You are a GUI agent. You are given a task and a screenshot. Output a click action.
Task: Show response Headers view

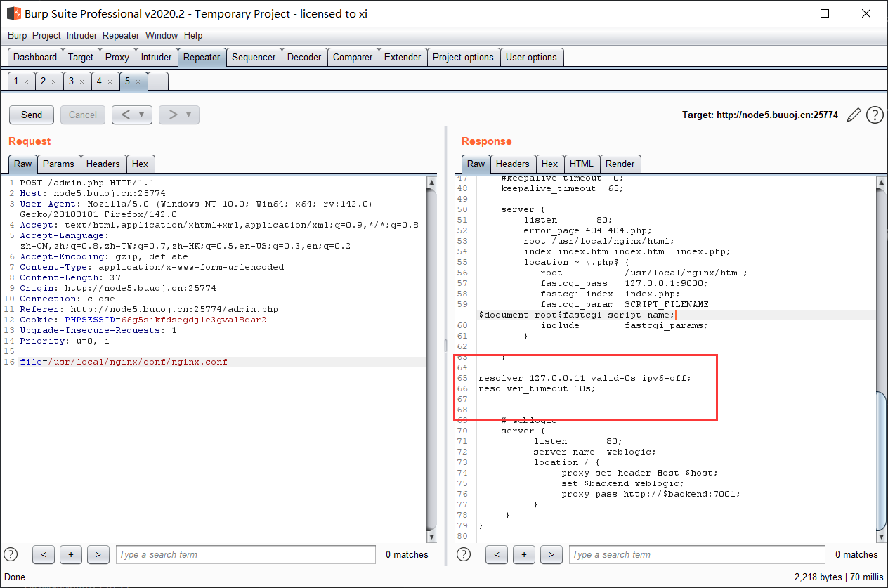512,164
